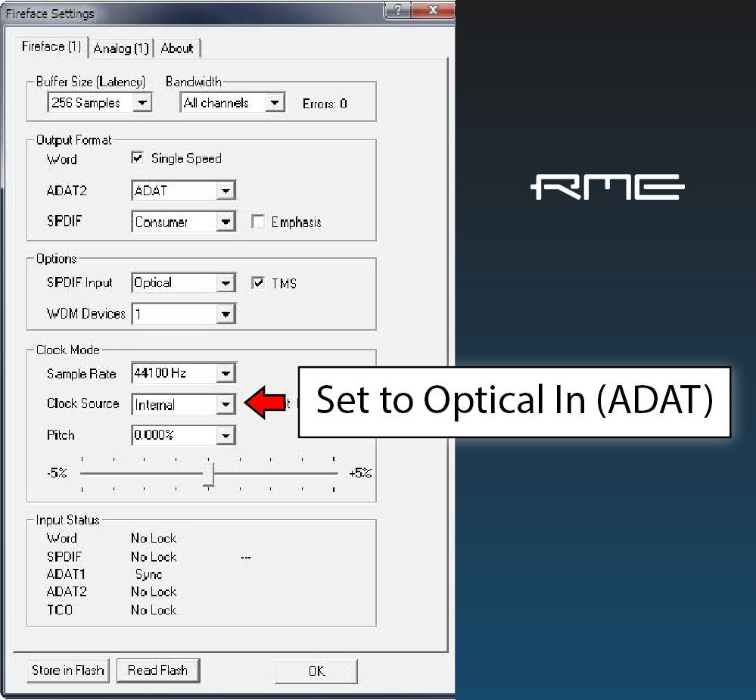Click the +5% pitch slider label
This screenshot has height=700, width=756.
click(360, 473)
